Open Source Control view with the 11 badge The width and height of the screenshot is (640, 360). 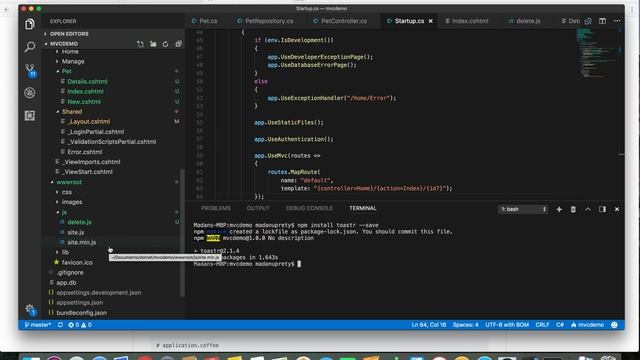click(30, 70)
